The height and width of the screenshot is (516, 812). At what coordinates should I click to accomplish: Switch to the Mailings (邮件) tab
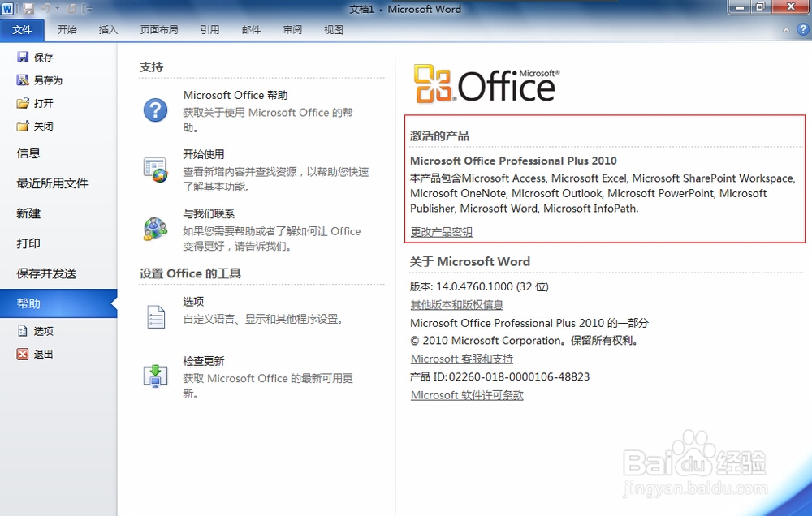point(251,29)
